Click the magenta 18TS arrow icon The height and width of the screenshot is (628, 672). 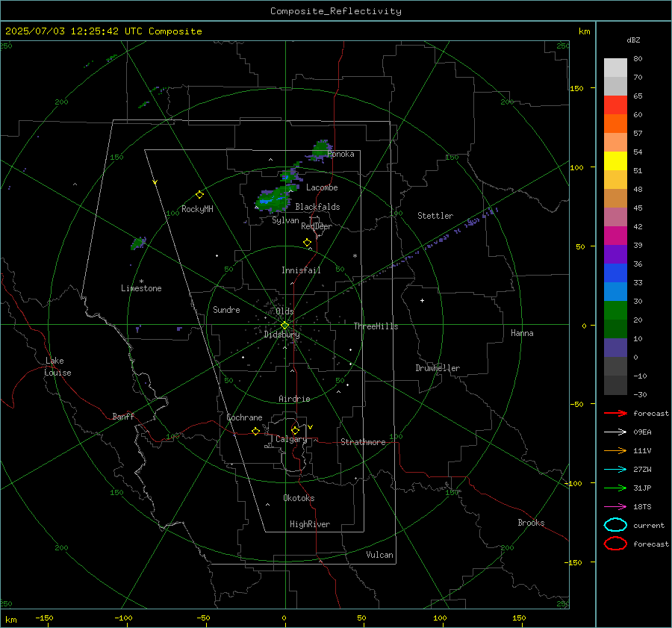click(x=615, y=507)
